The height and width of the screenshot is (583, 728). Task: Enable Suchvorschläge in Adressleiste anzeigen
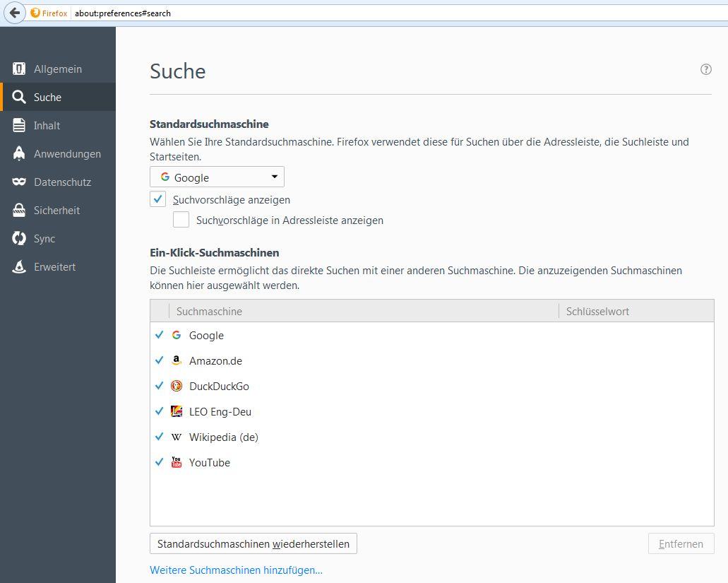[x=181, y=219]
